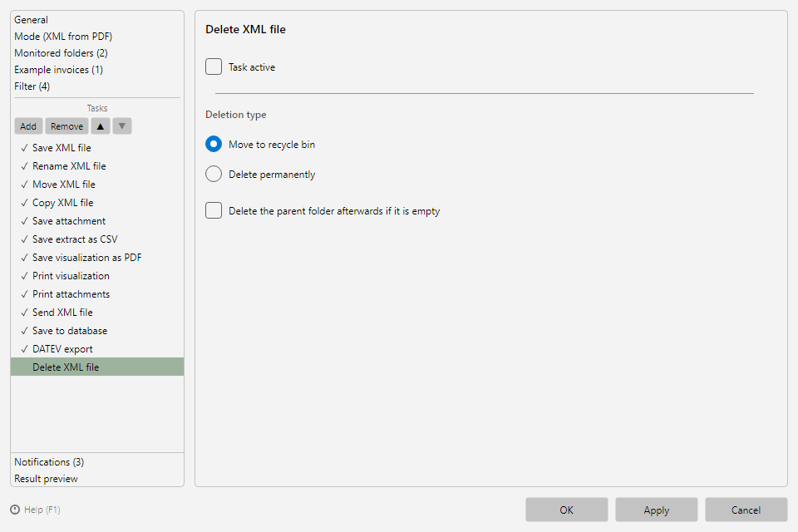This screenshot has width=798, height=532.
Task: Move selected task down with arrow button
Action: pos(122,126)
